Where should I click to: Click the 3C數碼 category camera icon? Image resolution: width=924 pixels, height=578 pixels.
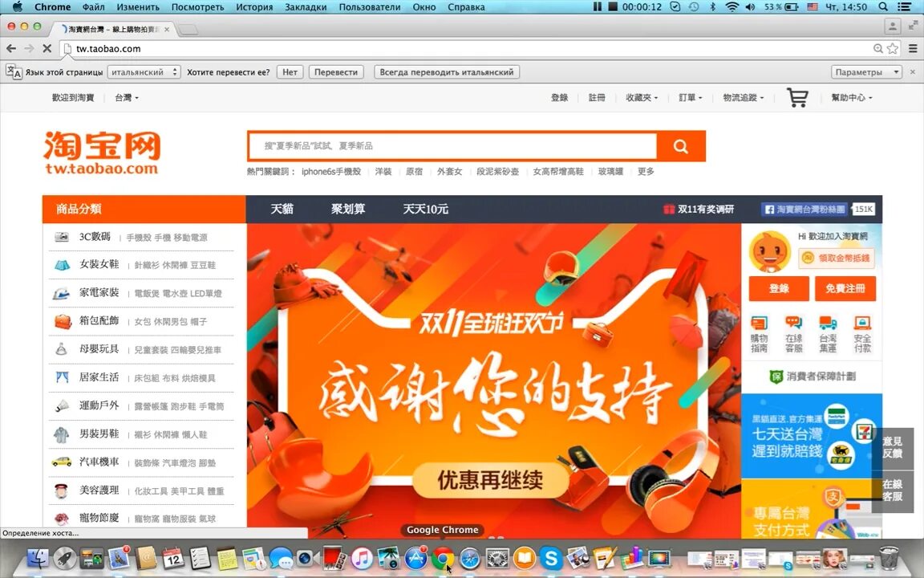point(62,237)
